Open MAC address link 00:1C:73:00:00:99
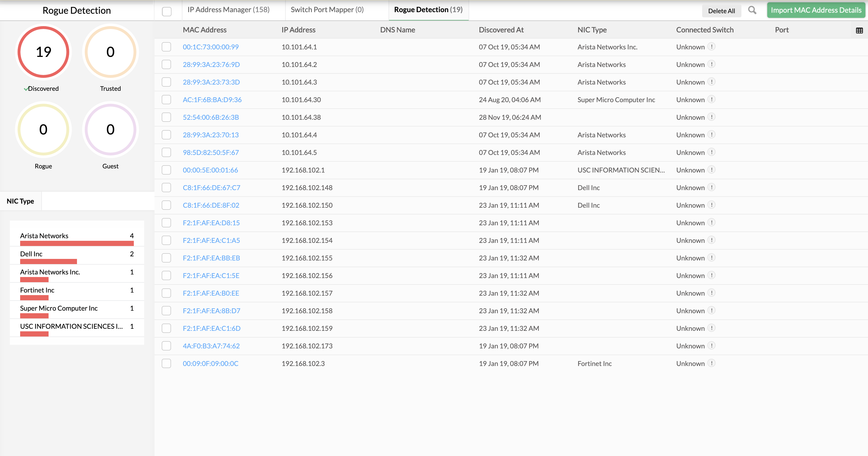 click(x=211, y=47)
